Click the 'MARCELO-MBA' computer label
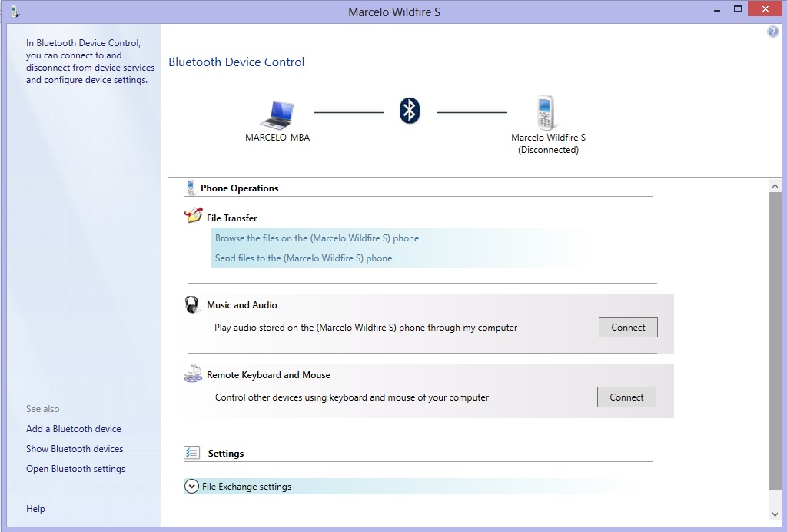The width and height of the screenshot is (787, 532). point(277,137)
